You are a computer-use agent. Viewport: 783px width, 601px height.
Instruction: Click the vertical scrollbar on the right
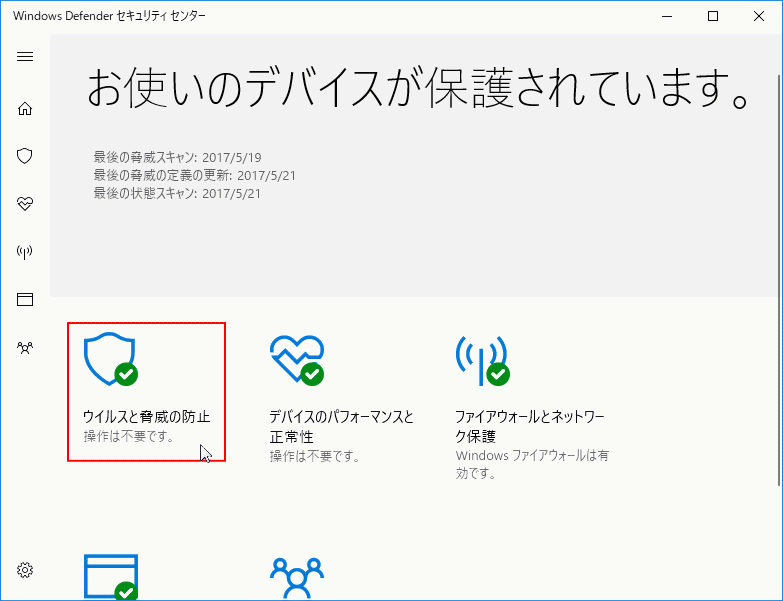(780, 280)
